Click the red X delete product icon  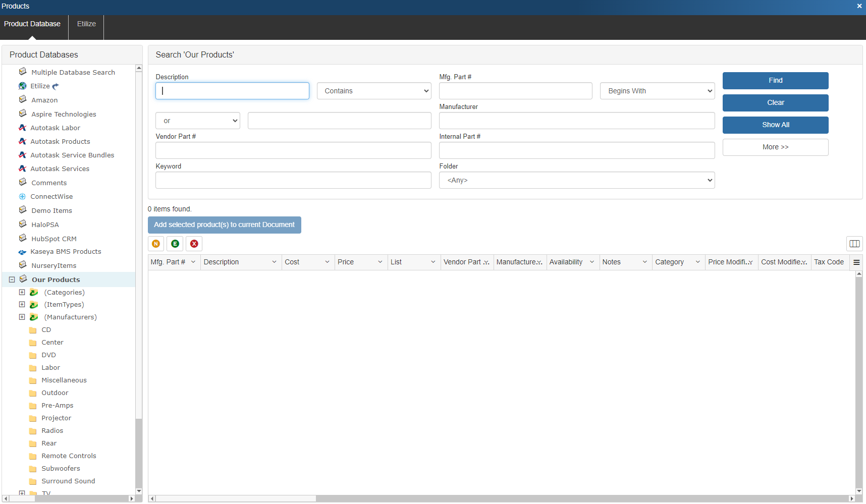[x=194, y=244]
